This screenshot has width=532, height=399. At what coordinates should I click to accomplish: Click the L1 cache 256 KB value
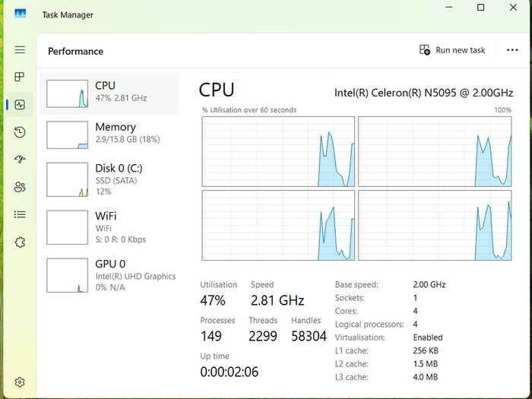426,350
